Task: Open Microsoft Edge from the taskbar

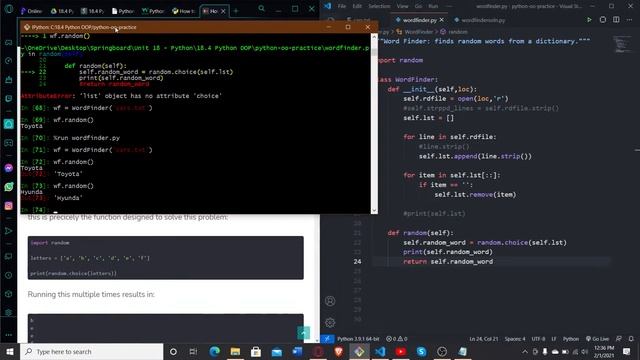Action: (x=215, y=351)
